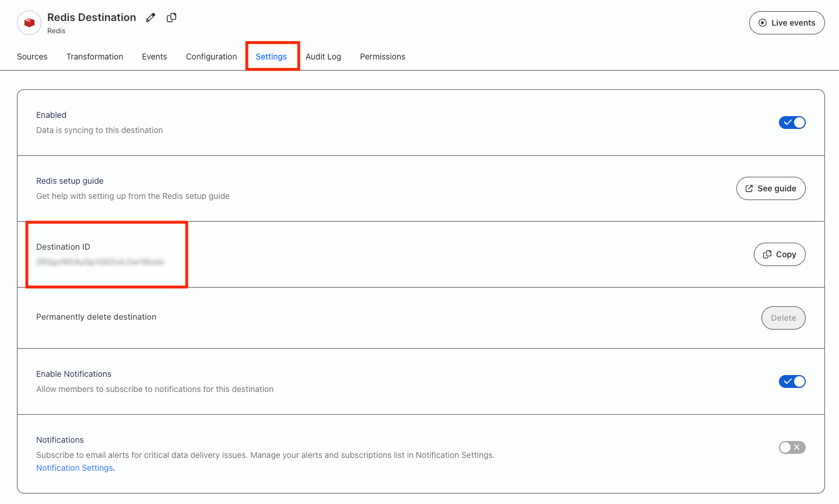Turn on the Notifications email alerts toggle
Screen dimensions: 839x504
[792, 447]
